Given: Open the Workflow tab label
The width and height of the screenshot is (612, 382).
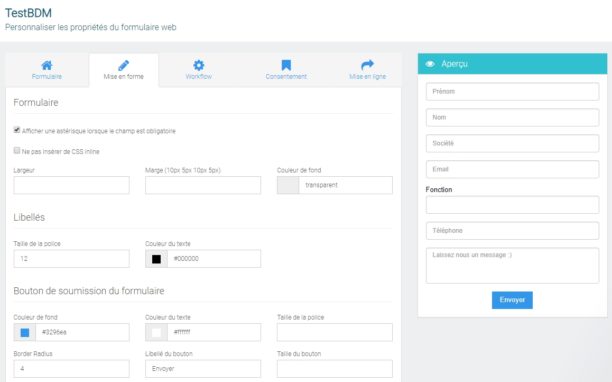Looking at the screenshot, I should tap(199, 76).
